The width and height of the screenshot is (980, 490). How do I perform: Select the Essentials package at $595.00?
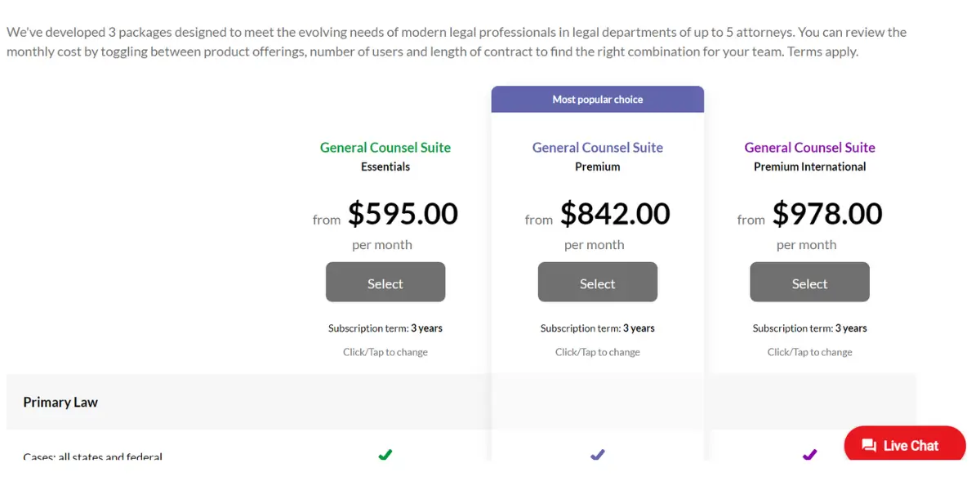coord(385,282)
